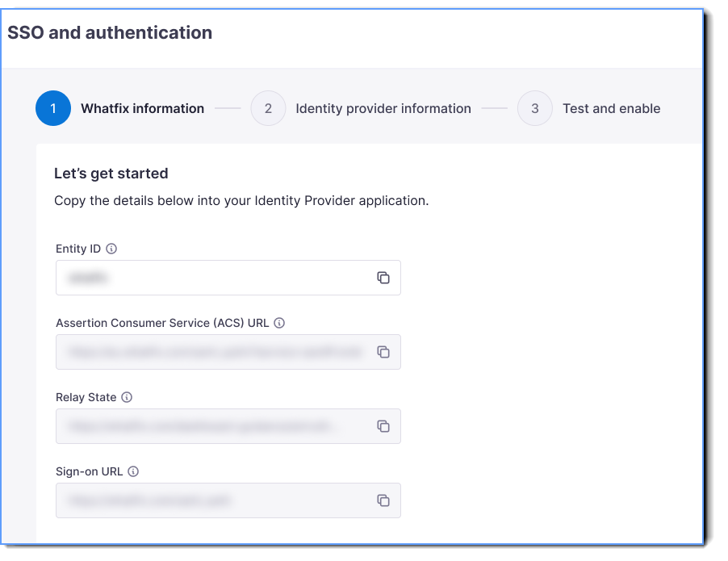Image resolution: width=728 pixels, height=561 pixels.
Task: Click the Relay State label
Action: (86, 397)
